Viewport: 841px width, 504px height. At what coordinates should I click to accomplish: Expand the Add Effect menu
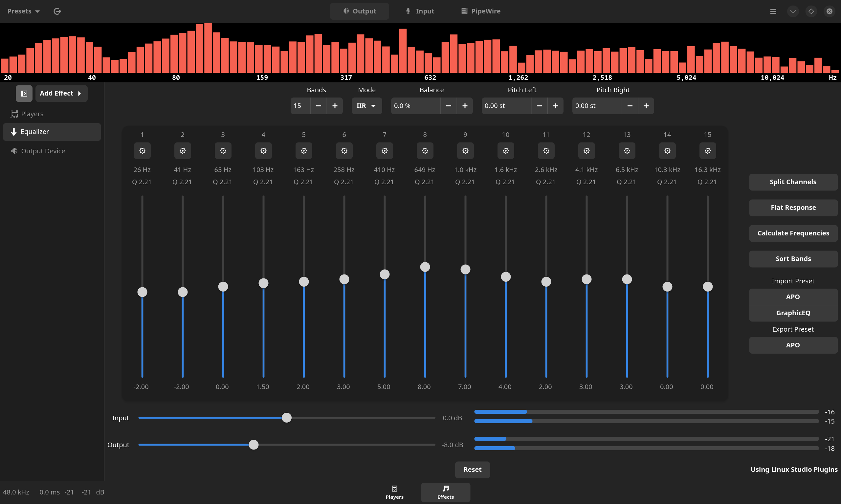[x=61, y=93]
